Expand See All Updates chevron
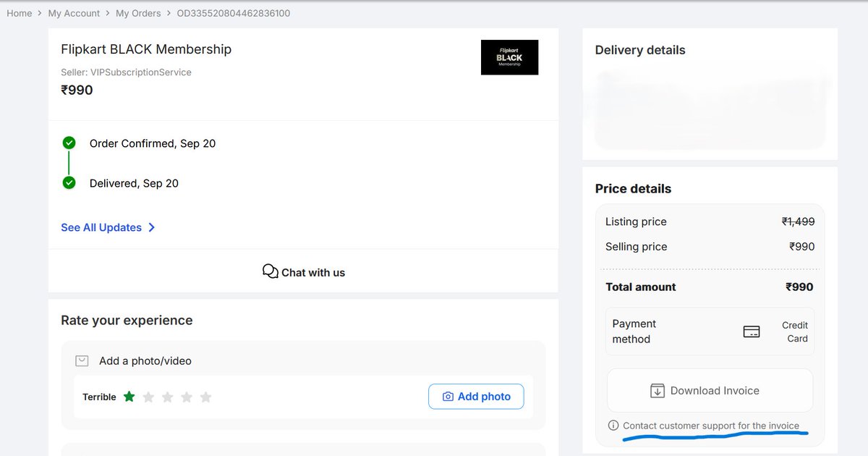Image resolution: width=868 pixels, height=456 pixels. tap(151, 227)
